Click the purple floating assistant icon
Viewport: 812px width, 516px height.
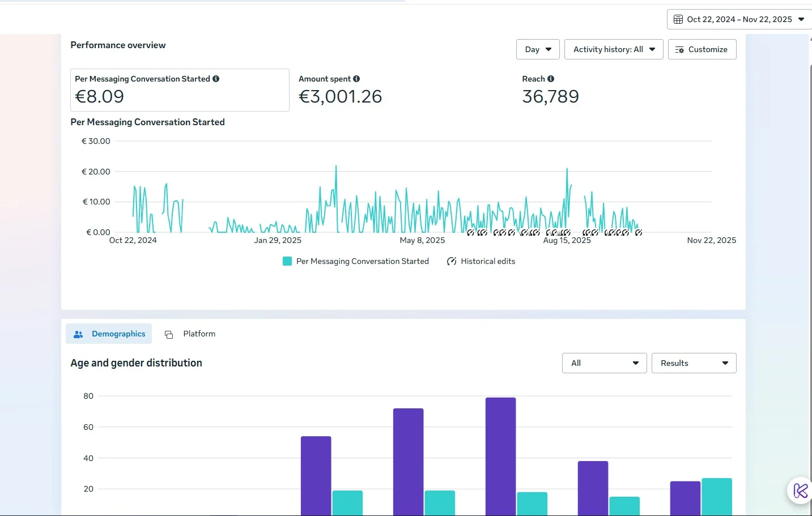800,491
